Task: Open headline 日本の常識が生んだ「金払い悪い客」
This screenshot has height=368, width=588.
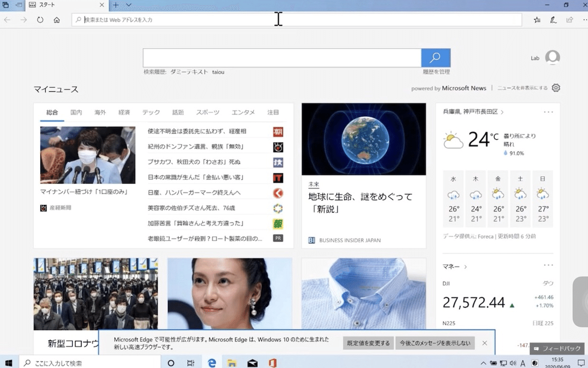Action: [x=196, y=177]
